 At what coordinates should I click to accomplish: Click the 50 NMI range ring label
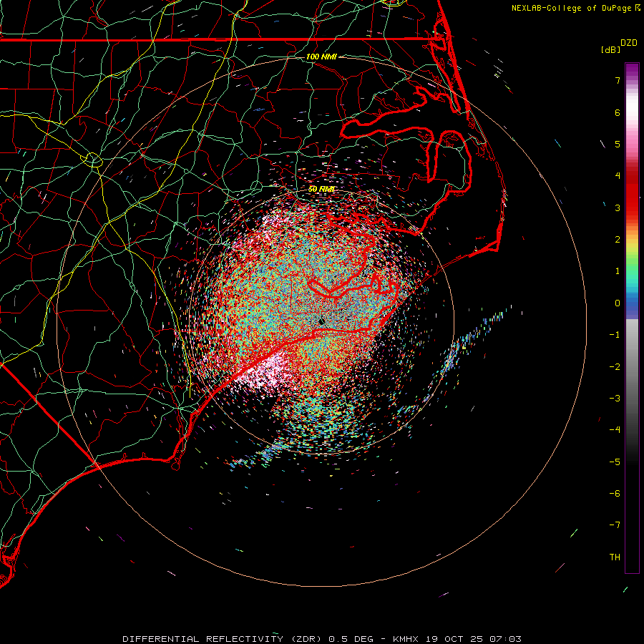point(321,189)
